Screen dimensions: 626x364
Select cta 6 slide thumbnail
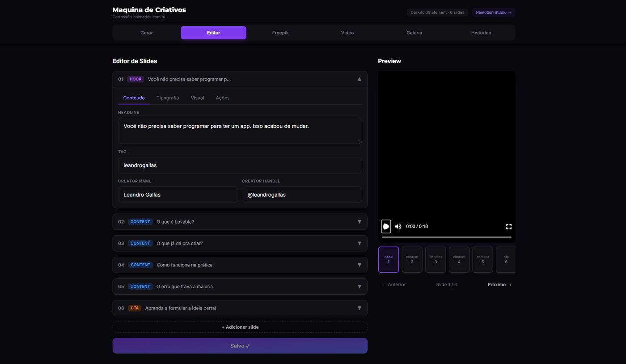(x=506, y=260)
